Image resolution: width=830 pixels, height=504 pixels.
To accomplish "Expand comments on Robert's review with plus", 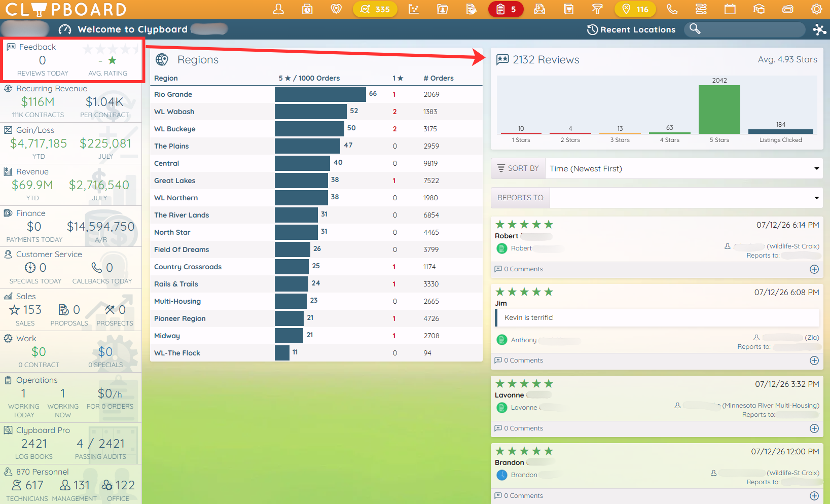I will 814,269.
